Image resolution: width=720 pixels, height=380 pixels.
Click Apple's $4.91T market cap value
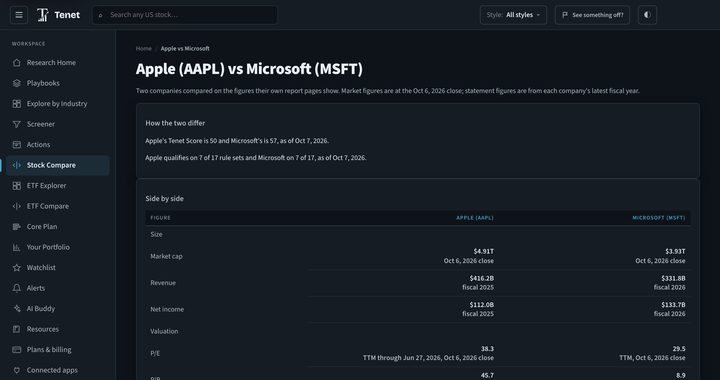484,251
